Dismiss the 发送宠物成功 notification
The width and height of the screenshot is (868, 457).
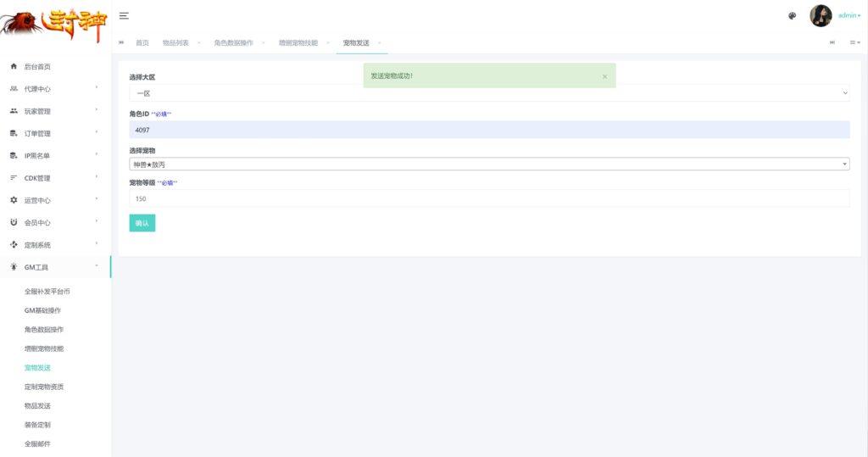point(604,76)
